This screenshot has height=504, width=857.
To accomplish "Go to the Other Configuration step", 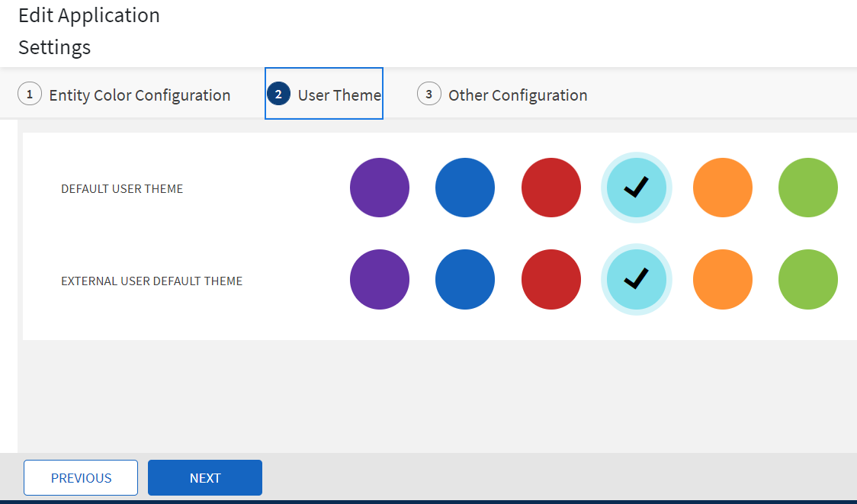I will [x=518, y=95].
